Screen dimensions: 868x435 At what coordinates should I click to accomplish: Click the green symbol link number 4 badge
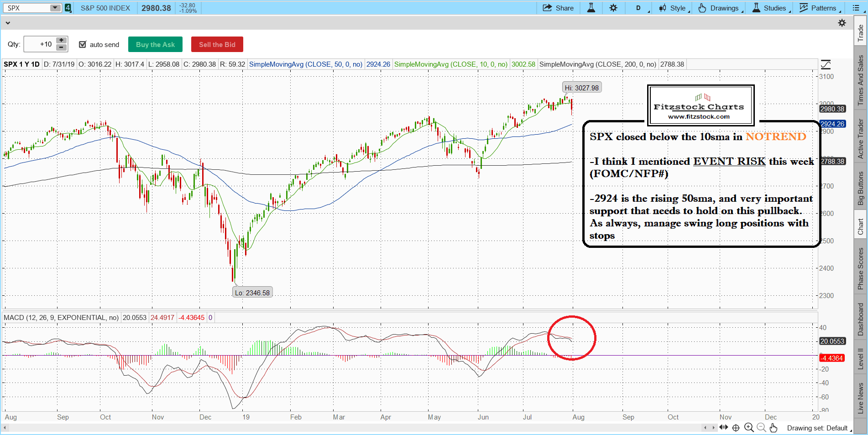tap(68, 8)
